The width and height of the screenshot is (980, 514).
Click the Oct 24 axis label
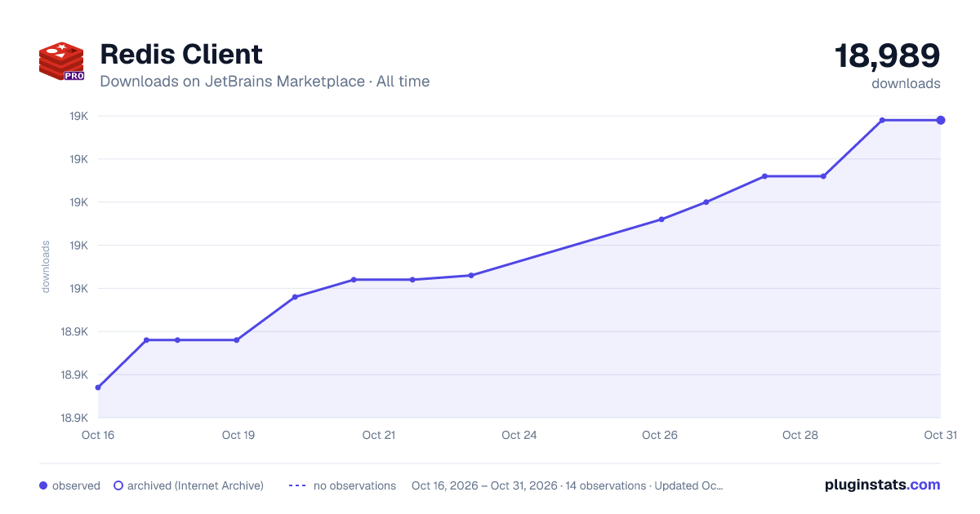click(519, 435)
